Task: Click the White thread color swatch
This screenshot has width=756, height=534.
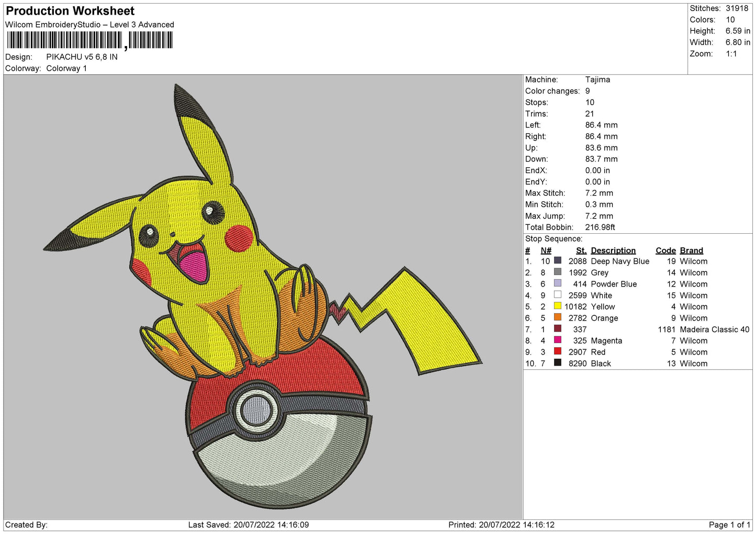Action: [558, 295]
